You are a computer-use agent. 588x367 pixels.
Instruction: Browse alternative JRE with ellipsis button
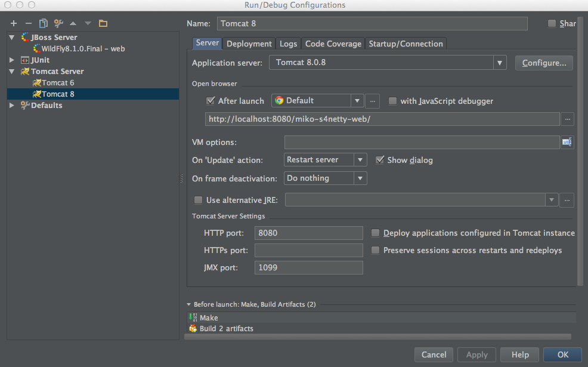(x=567, y=200)
